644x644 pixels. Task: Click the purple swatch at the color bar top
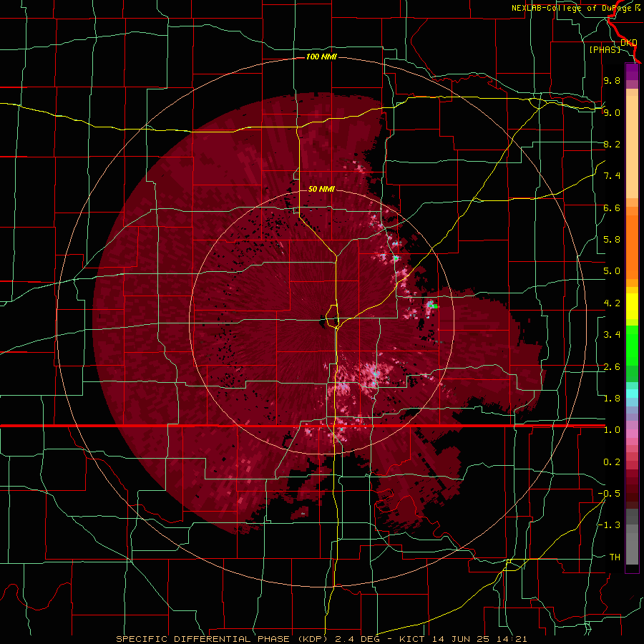point(632,72)
